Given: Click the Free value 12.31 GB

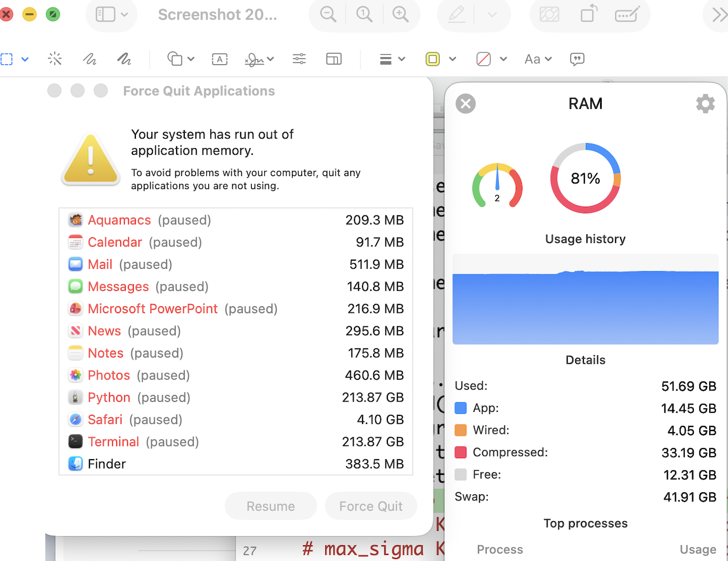Looking at the screenshot, I should coord(690,475).
